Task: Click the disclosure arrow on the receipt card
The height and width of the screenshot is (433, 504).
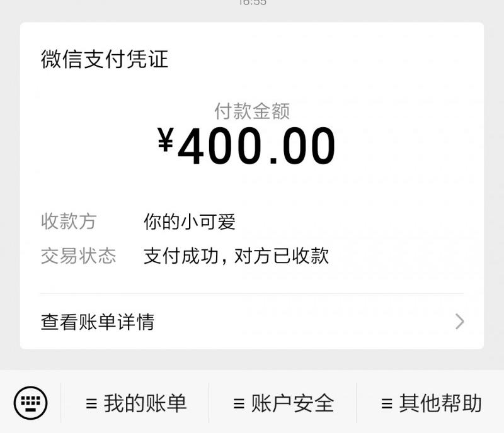Action: tap(459, 322)
